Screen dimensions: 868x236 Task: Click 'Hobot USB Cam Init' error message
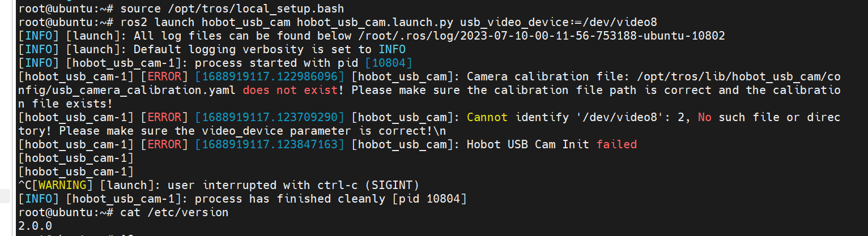(x=529, y=145)
